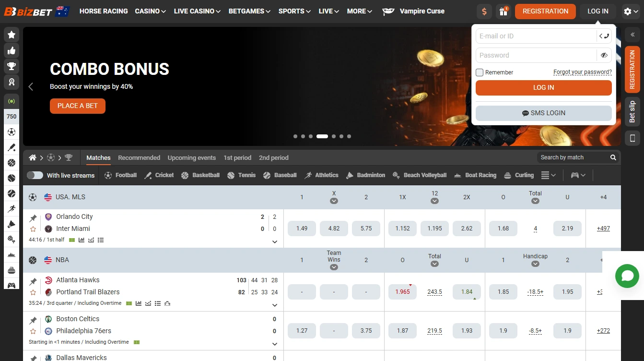Image resolution: width=644 pixels, height=361 pixels.
Task: Click the Forgot your password link
Action: coord(583,72)
